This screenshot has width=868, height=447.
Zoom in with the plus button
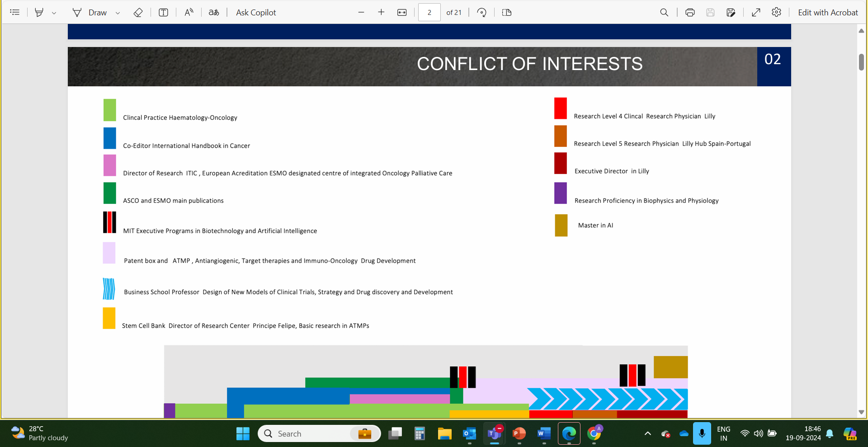point(381,12)
